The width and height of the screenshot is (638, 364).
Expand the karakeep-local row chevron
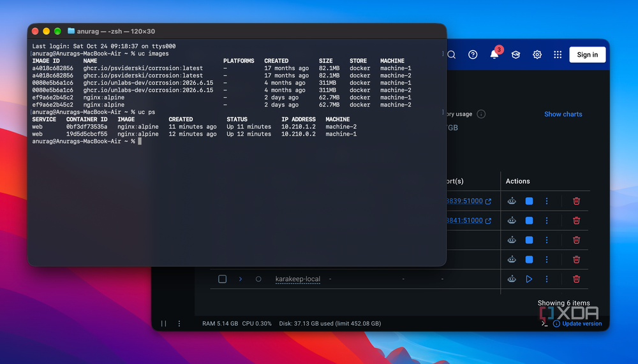241,279
